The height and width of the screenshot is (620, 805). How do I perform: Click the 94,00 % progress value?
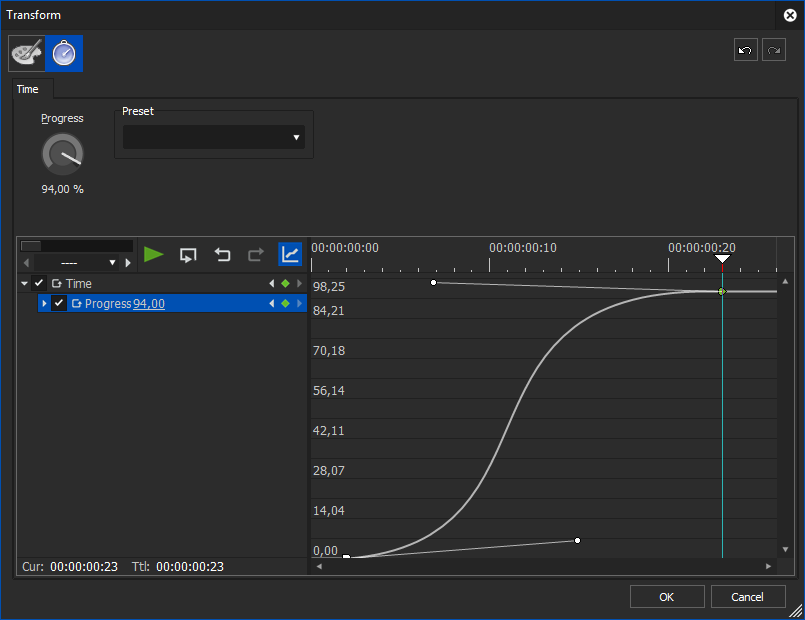[63, 189]
